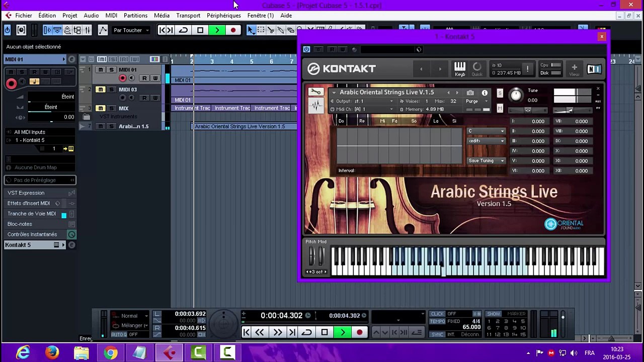The height and width of the screenshot is (362, 644).
Task: Click the Kontakt pan slider
Action: (527, 110)
